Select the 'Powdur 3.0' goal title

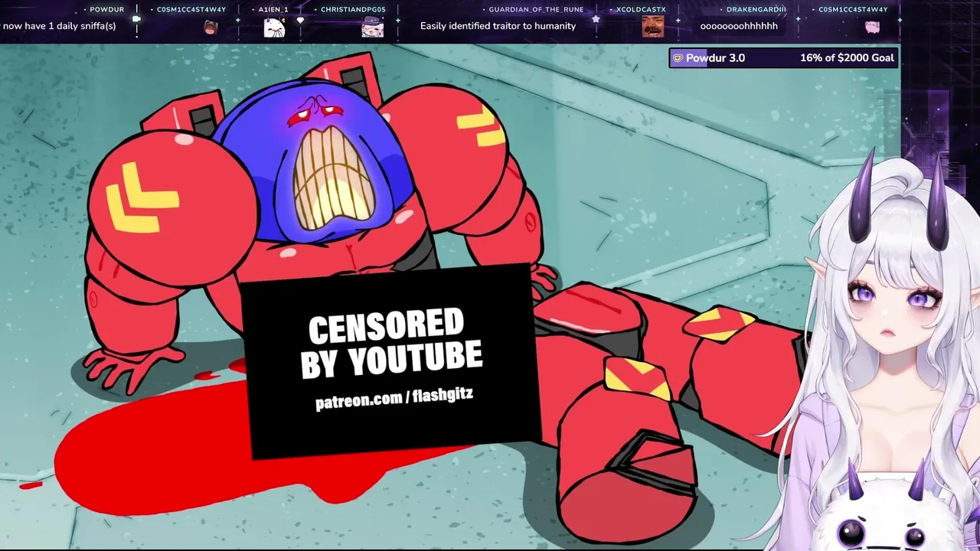715,57
